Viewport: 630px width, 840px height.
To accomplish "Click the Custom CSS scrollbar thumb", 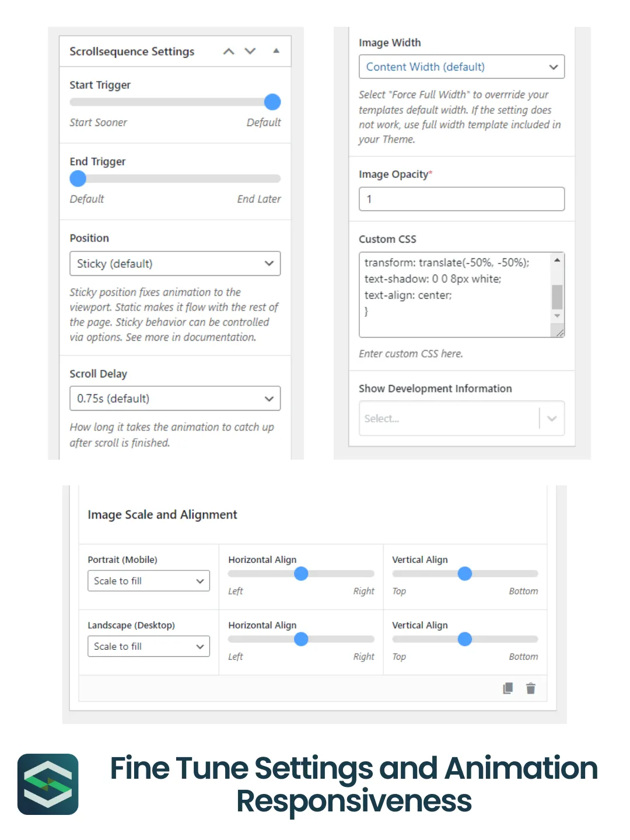I will (557, 297).
